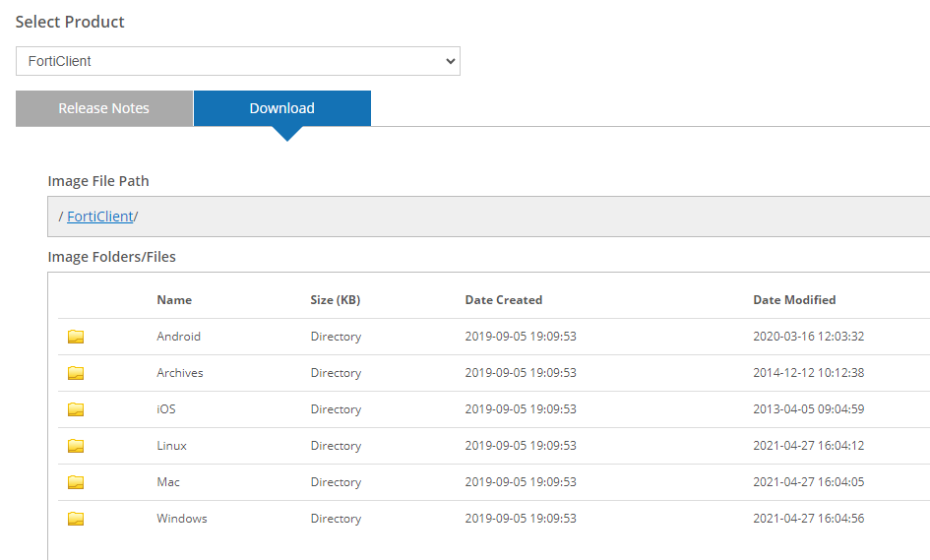Open the Archives directory name
Viewport: 930px width, 560px height.
tap(180, 373)
